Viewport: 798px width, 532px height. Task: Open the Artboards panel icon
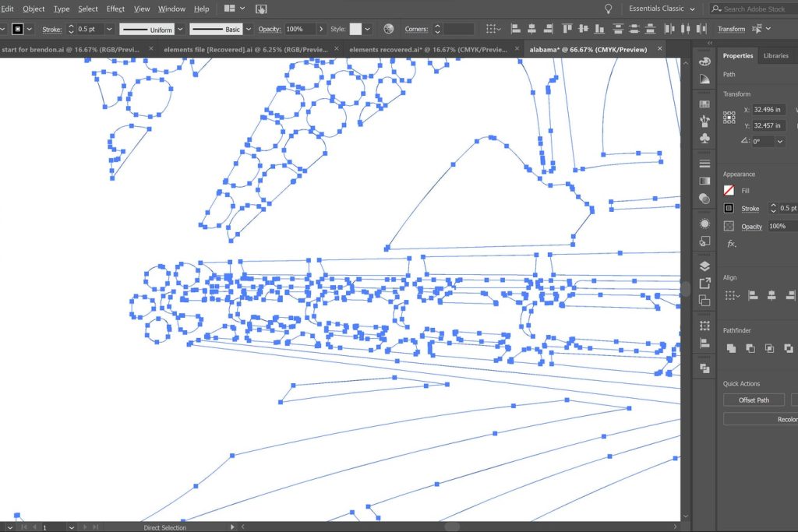pyautogui.click(x=704, y=301)
